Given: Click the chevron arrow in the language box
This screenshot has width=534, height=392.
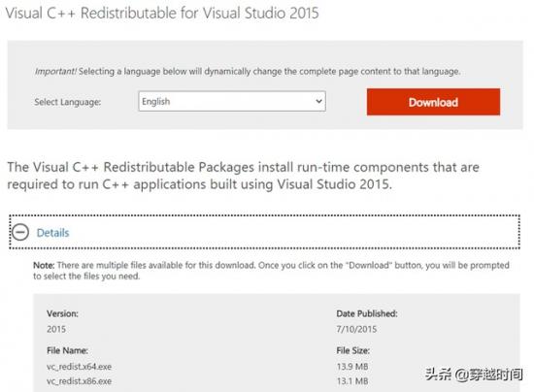Looking at the screenshot, I should click(318, 101).
